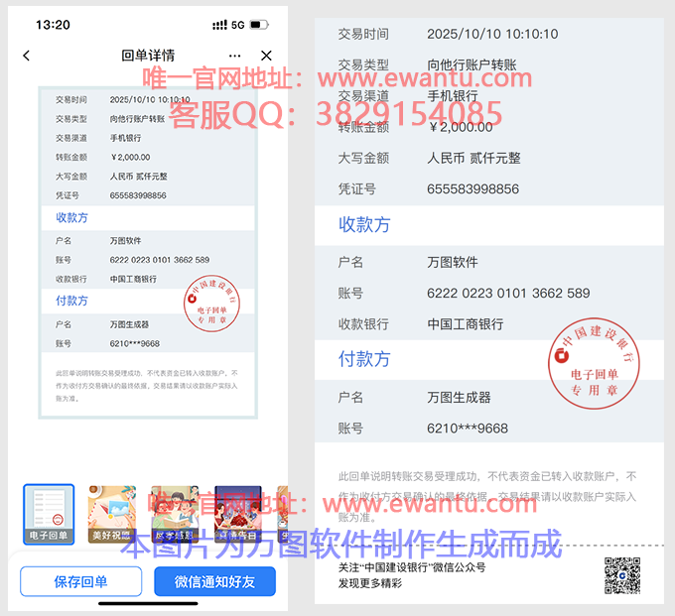Viewport: 675px width, 616px height.
Task: Tap 中国工商银行 in the phone receipt
Action: click(x=133, y=279)
